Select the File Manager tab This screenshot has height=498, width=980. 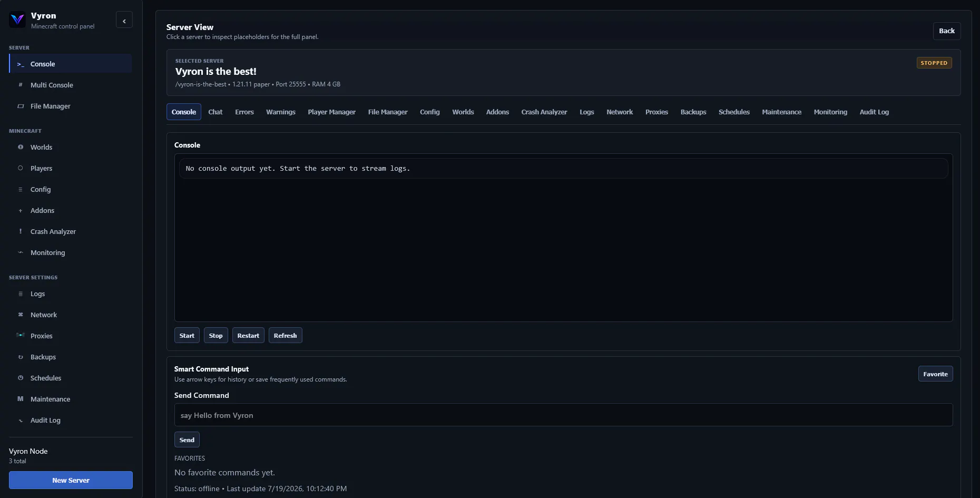(388, 112)
